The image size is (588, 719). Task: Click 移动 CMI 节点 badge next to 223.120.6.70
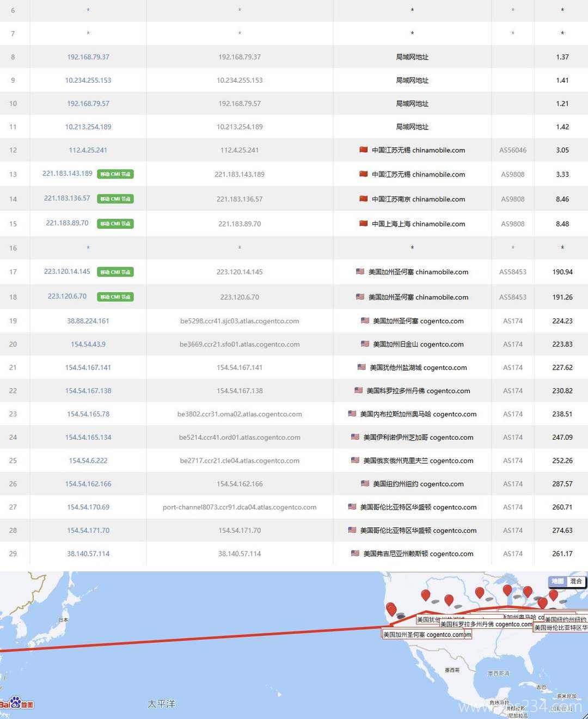coord(115,297)
